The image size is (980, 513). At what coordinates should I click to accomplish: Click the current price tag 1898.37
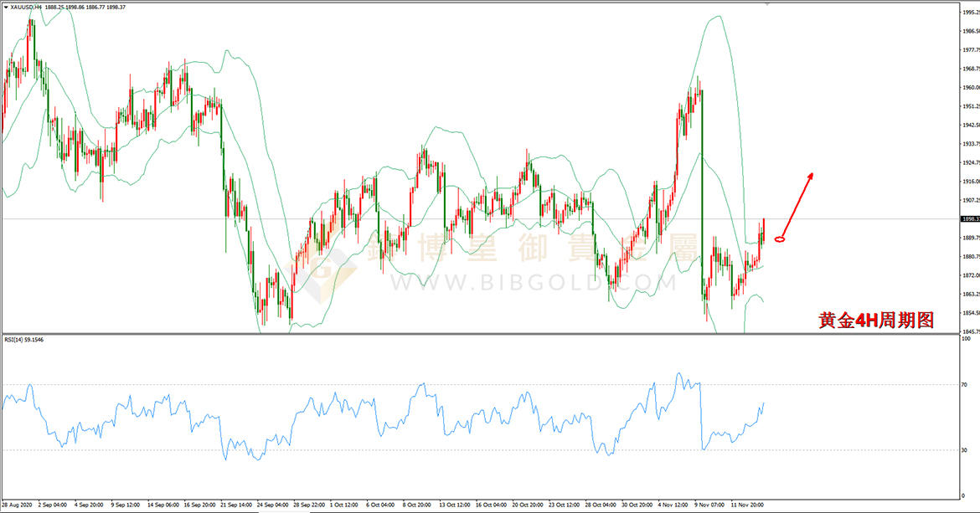click(x=970, y=218)
